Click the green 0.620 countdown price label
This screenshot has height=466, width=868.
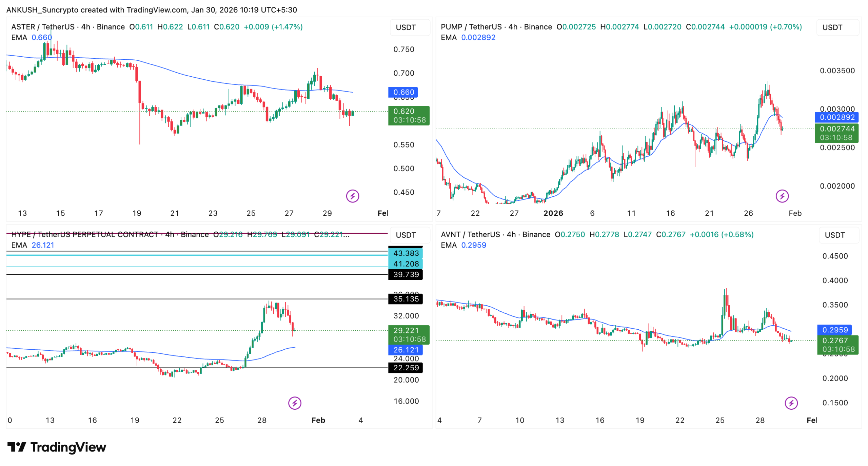pos(409,116)
